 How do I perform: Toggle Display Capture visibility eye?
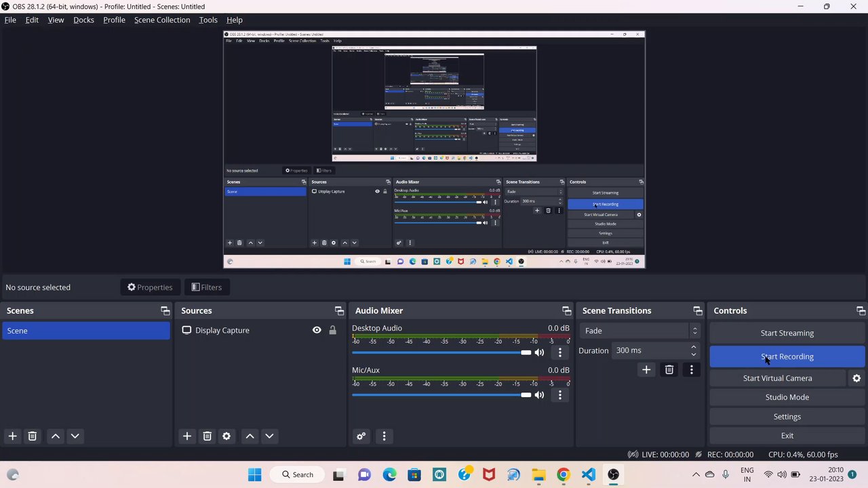click(x=317, y=330)
